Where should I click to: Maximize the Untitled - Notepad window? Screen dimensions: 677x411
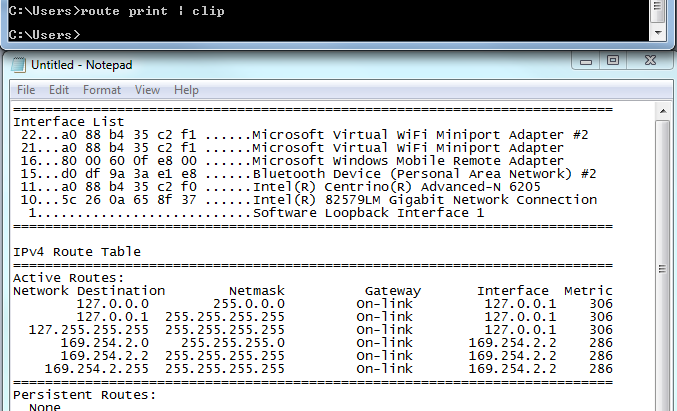(613, 61)
